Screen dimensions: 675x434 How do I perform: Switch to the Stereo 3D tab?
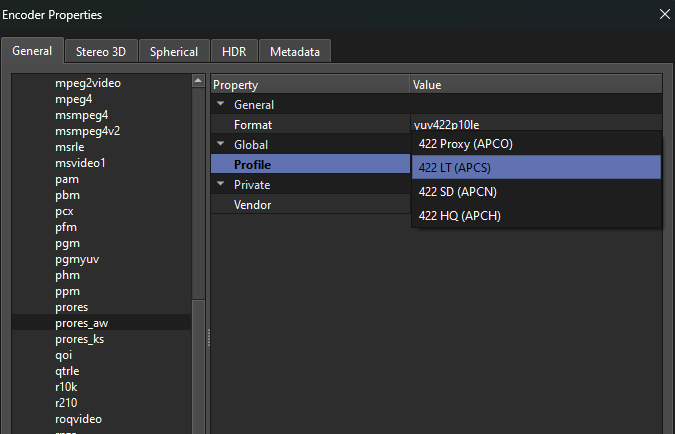[x=101, y=52]
